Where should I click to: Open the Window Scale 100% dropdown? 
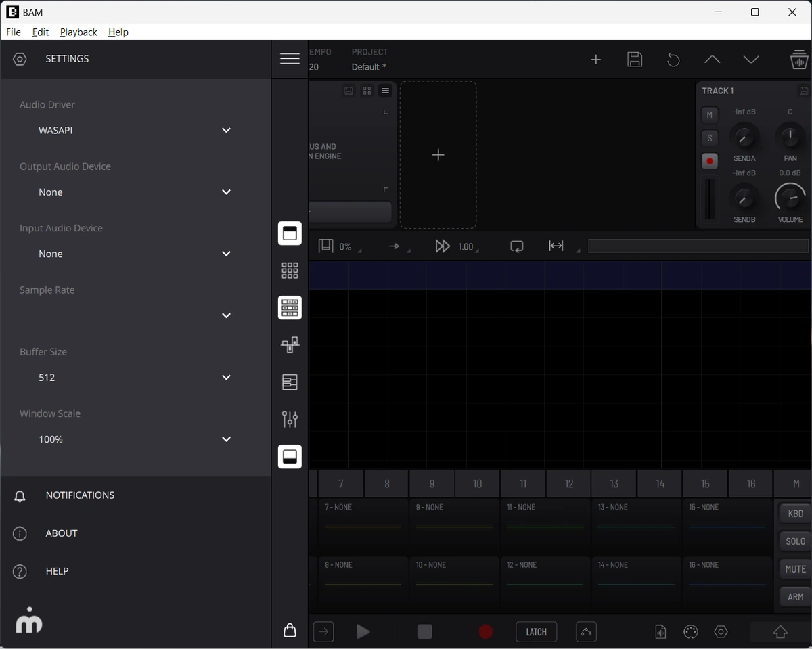click(x=135, y=439)
